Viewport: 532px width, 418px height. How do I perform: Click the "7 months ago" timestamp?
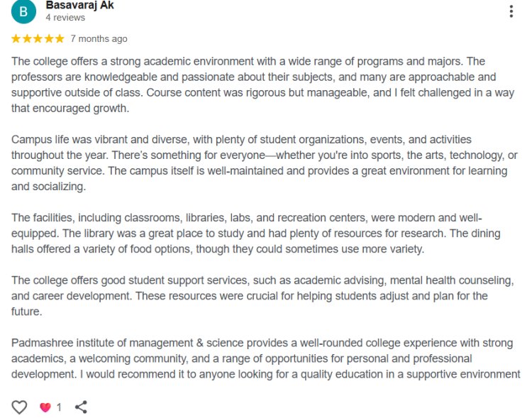99,38
